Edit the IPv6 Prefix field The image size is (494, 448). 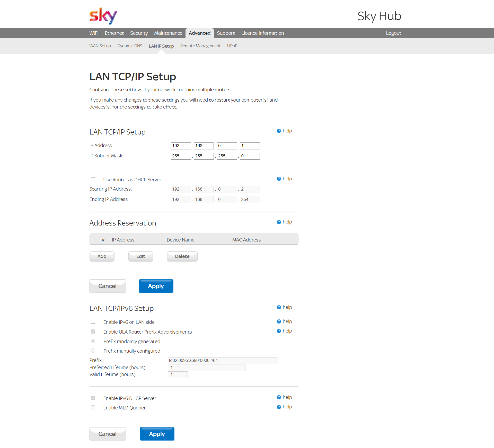[223, 360]
